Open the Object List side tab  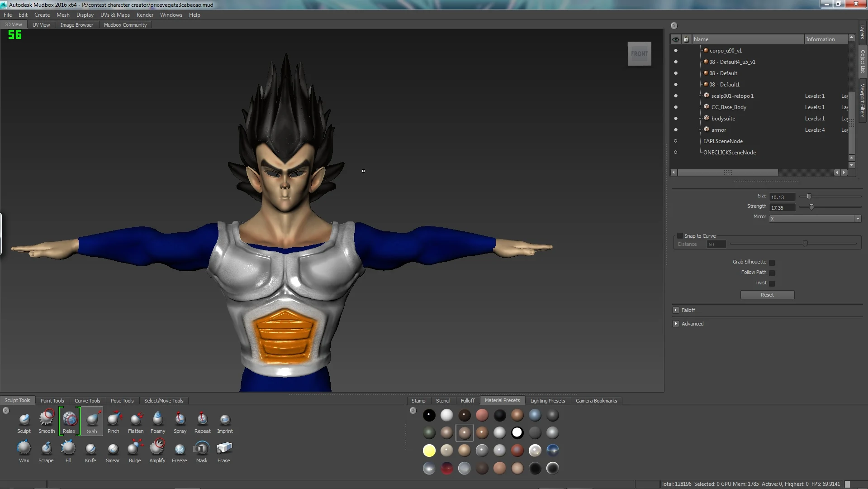[862, 62]
